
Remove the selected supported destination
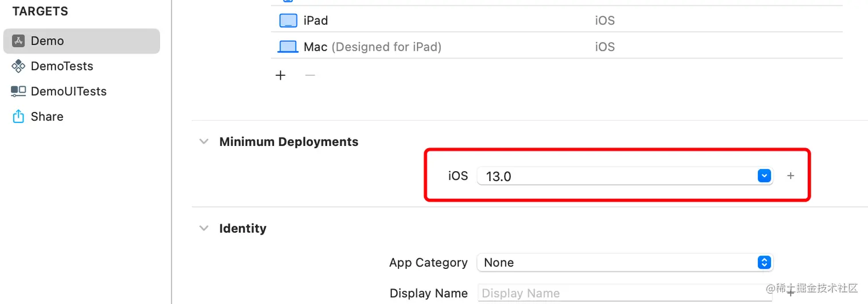310,75
